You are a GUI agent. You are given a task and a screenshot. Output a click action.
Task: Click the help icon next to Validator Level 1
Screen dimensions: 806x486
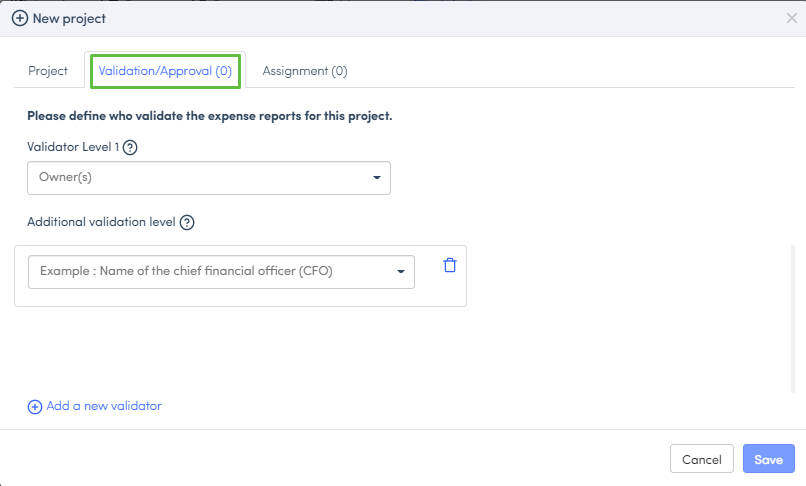click(130, 147)
